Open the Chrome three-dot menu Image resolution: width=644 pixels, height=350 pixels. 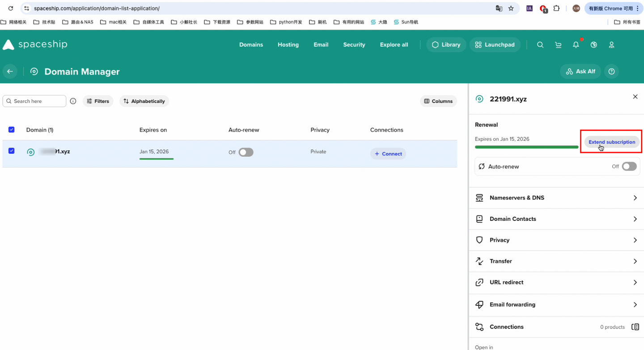click(x=638, y=8)
